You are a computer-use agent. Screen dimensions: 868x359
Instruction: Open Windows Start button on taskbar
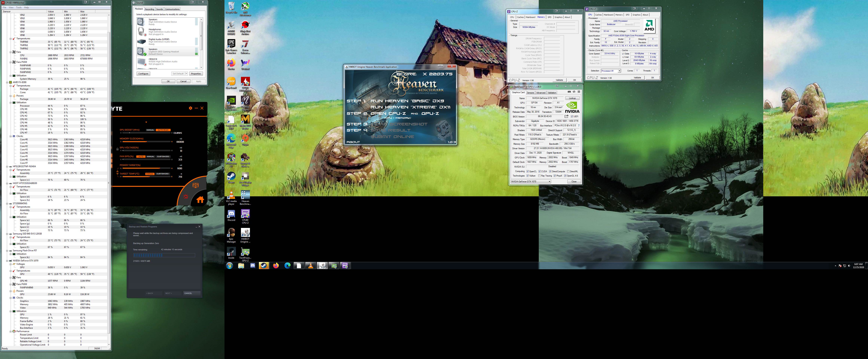[x=230, y=266]
